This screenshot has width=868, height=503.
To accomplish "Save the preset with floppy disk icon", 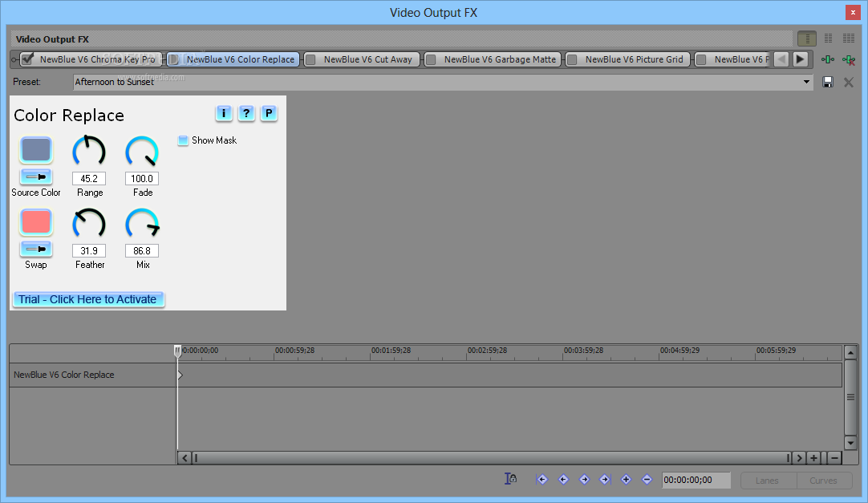I will pos(828,83).
